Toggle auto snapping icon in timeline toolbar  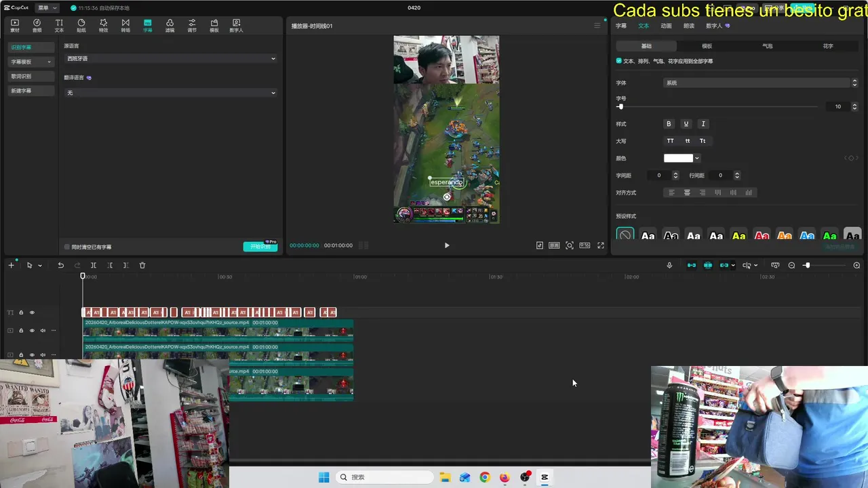pos(707,265)
